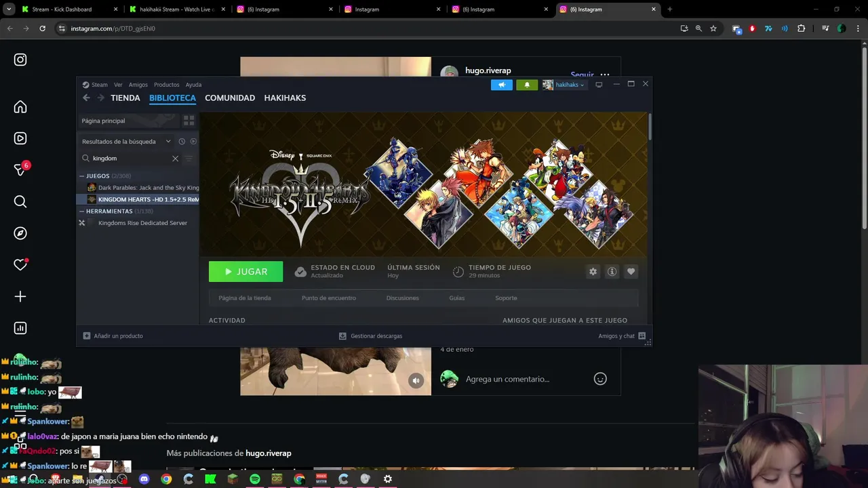
Task: Open the Amigos menu
Action: (138, 85)
